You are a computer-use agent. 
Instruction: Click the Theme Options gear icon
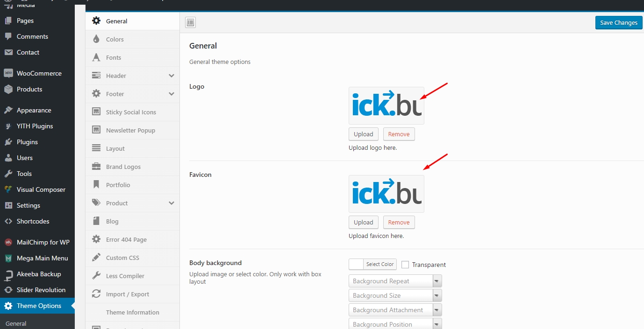pyautogui.click(x=8, y=306)
